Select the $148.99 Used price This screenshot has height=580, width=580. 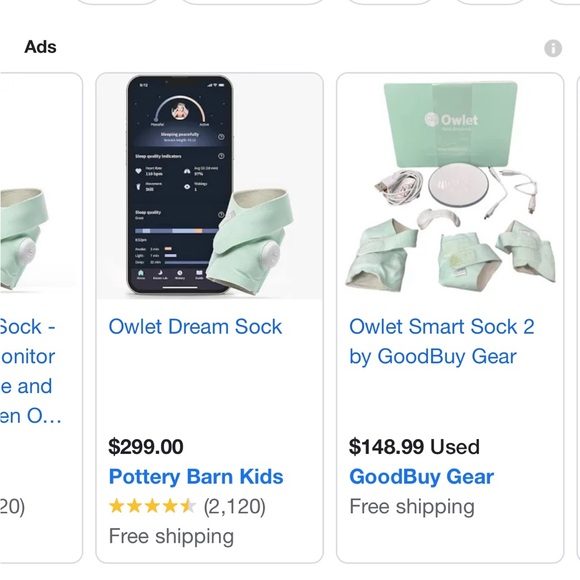coord(414,446)
